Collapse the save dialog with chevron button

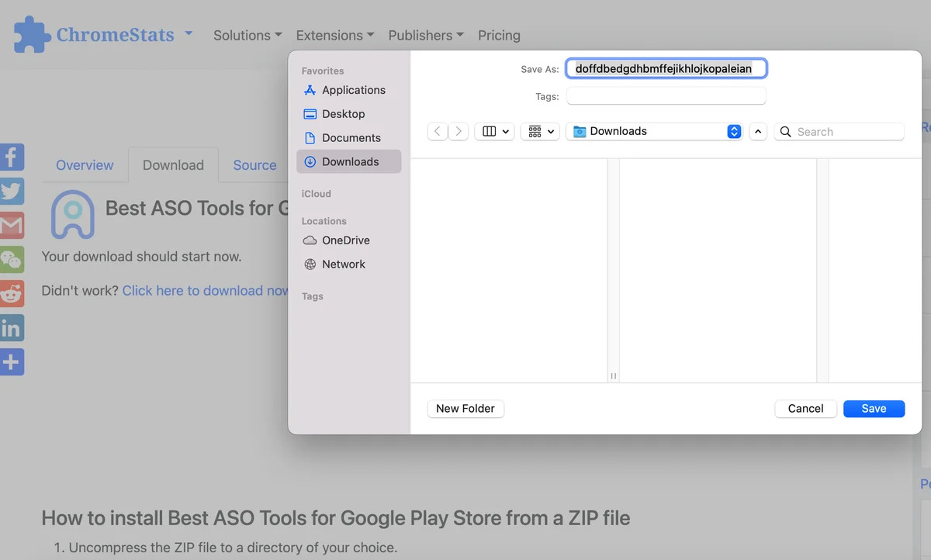coord(759,132)
